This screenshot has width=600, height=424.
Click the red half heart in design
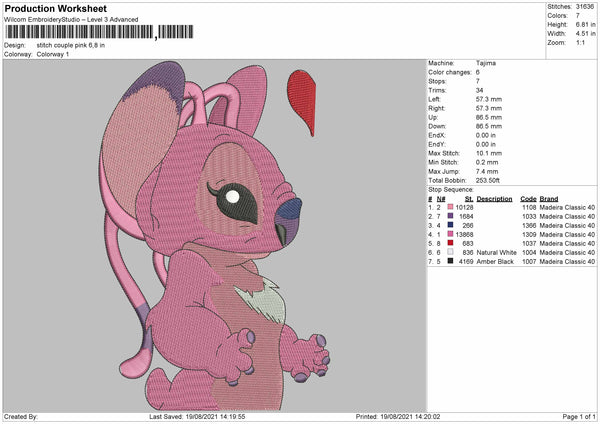[302, 103]
